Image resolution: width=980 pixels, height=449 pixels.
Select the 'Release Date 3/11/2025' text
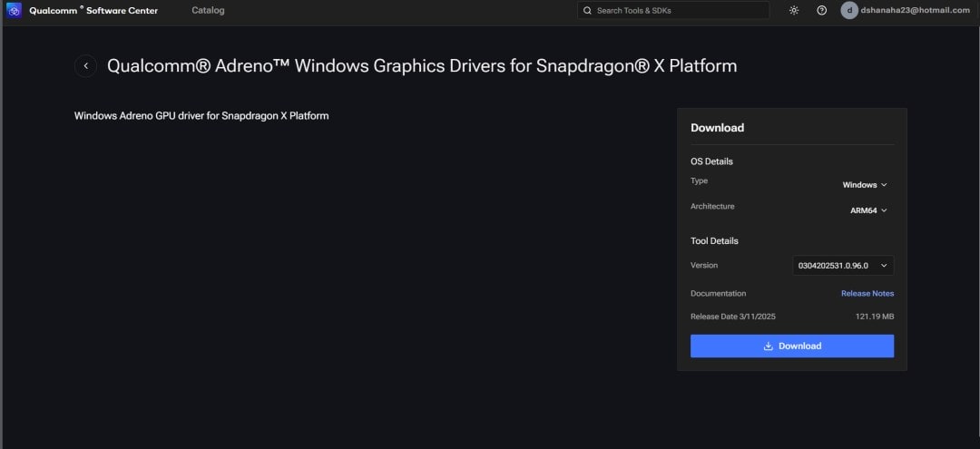[x=733, y=317]
